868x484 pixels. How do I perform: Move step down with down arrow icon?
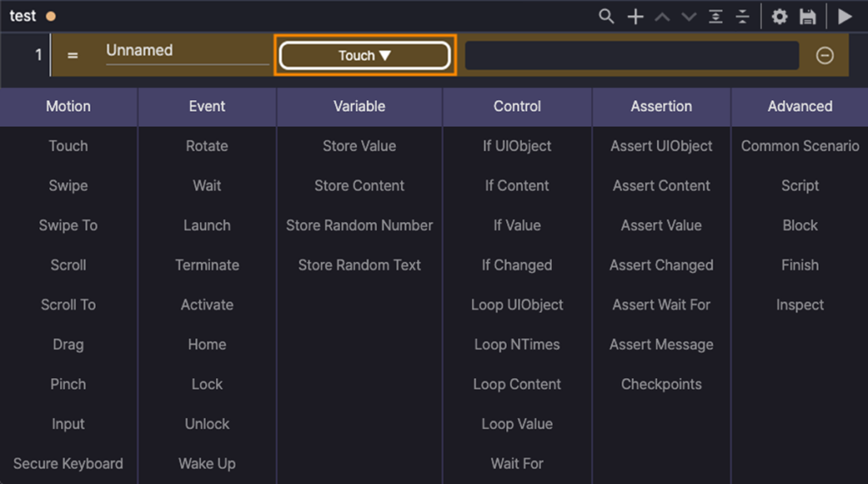pos(688,16)
